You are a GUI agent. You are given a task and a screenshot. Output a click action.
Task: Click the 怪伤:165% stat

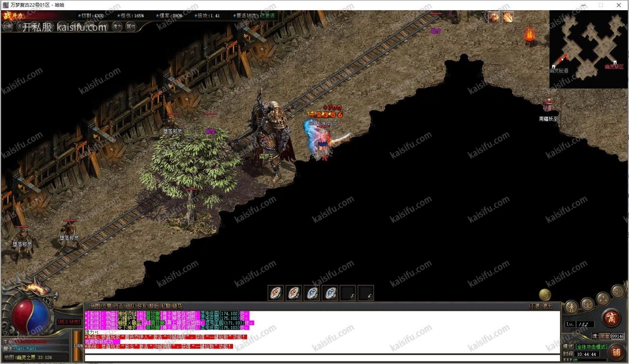point(131,16)
